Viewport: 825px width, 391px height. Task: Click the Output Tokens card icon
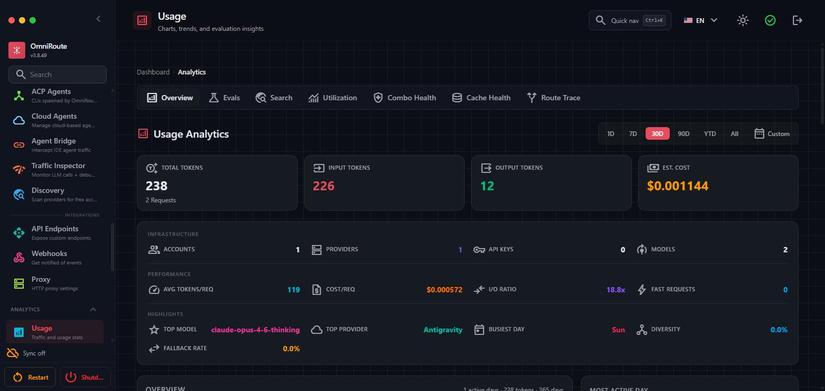486,168
